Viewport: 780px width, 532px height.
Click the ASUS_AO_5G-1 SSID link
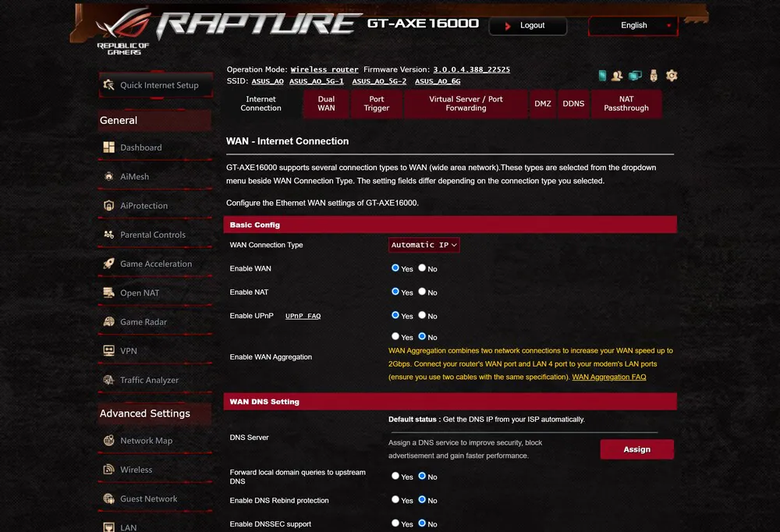point(317,81)
